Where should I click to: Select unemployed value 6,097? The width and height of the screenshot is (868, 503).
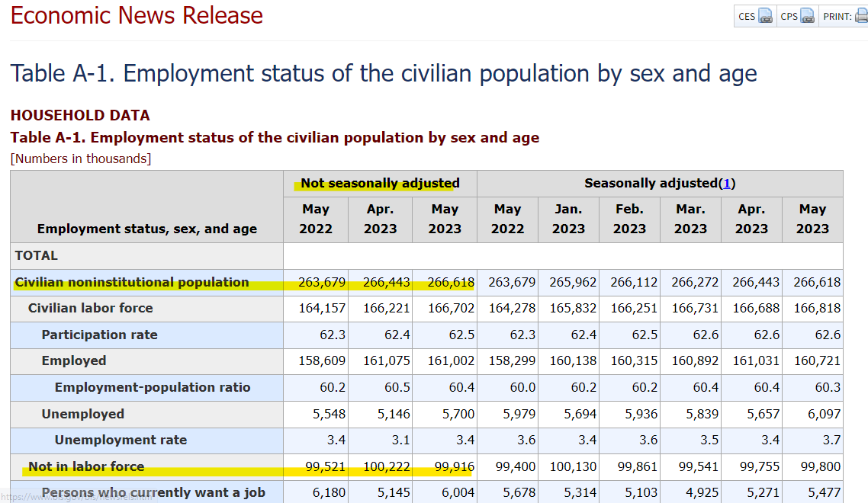825,414
